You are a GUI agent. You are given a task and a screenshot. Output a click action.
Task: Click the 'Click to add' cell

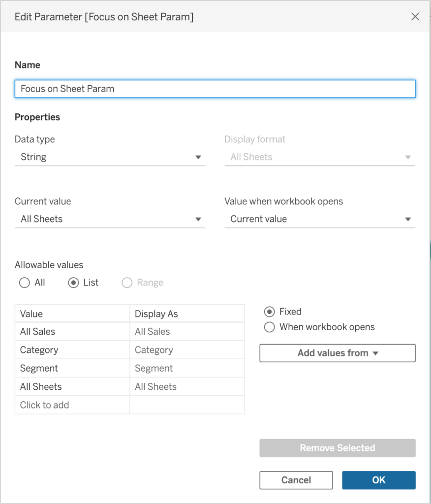(x=72, y=405)
